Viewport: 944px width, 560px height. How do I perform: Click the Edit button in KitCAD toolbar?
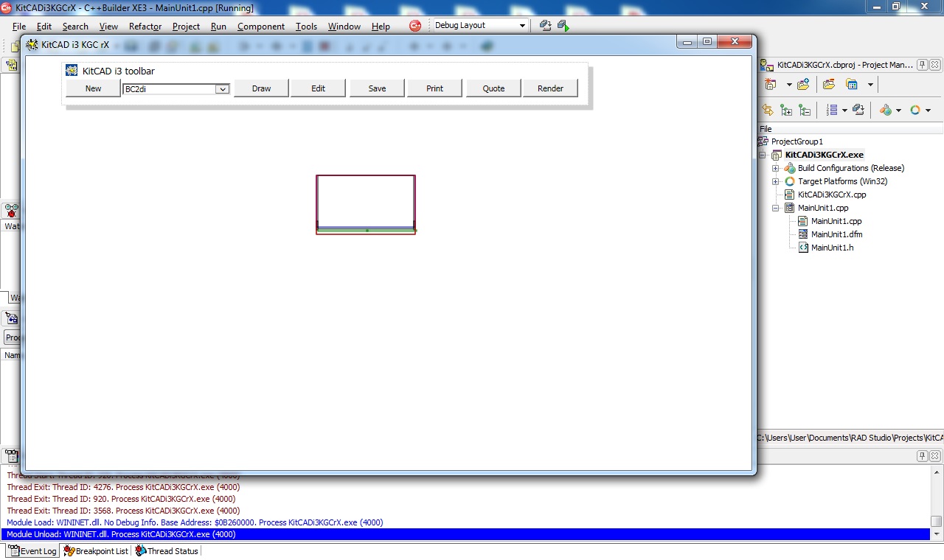point(318,88)
